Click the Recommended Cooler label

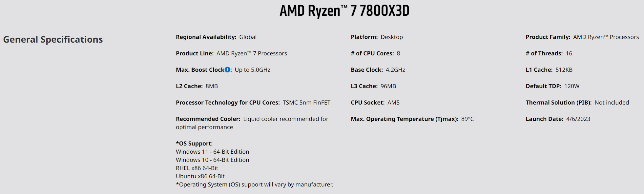click(208, 119)
